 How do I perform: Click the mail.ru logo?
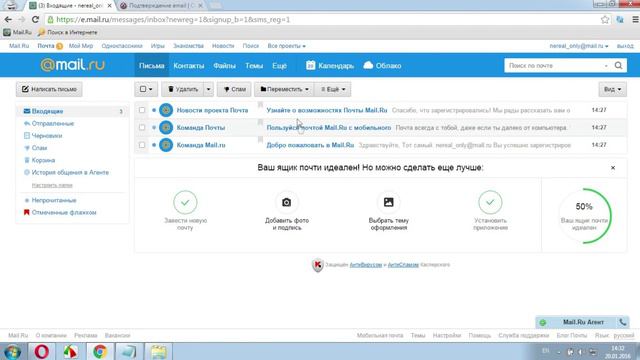pyautogui.click(x=72, y=65)
